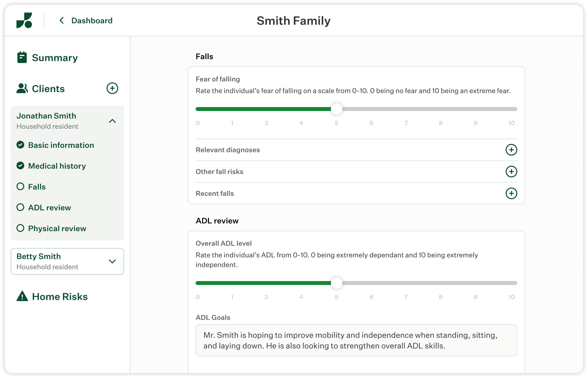The height and width of the screenshot is (378, 588).
Task: Click tick label 10 on Fear of falling scale
Action: [x=512, y=123]
